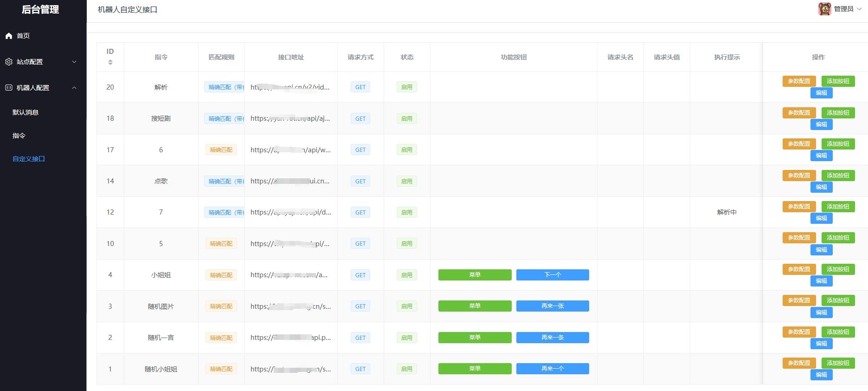This screenshot has height=391, width=868.
Task: Click 编辑 for the 点歌 row
Action: pos(821,187)
